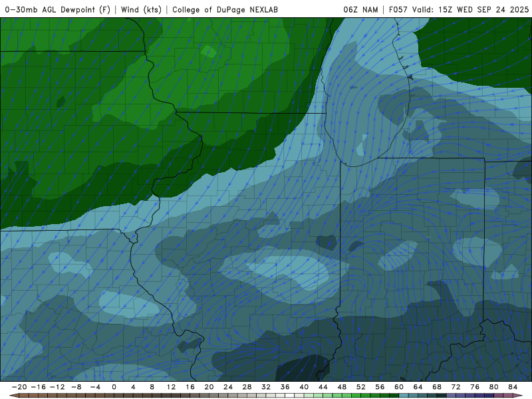Click the 84 legend value
This screenshot has width=532, height=399.
coord(513,387)
